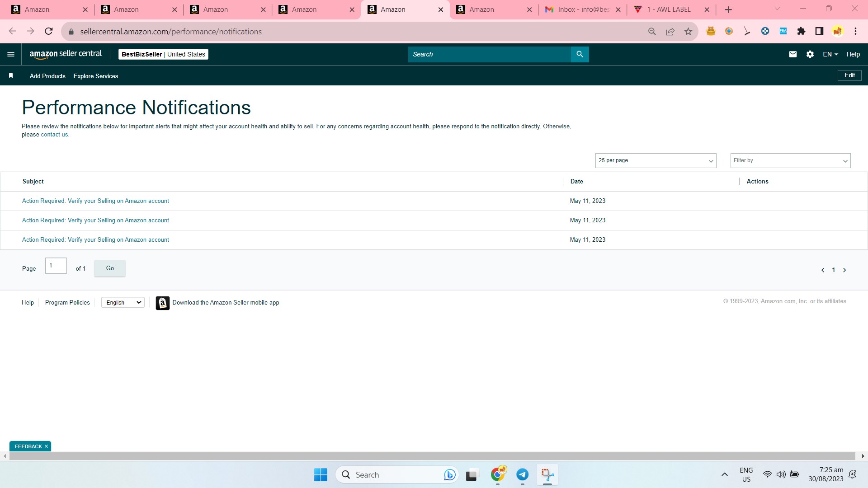Open the Add Products menu item

pos(47,76)
